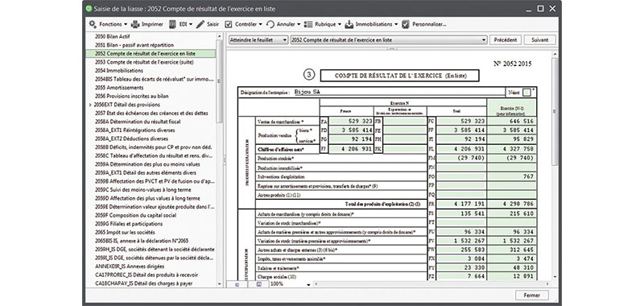Click the FR total 4 177 191
The image size is (644, 306).
point(461,204)
